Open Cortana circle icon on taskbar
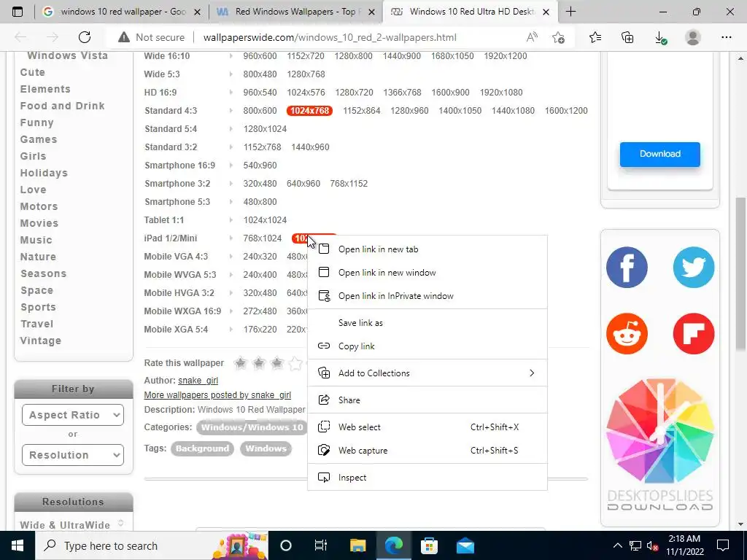The height and width of the screenshot is (560, 747). (286, 545)
